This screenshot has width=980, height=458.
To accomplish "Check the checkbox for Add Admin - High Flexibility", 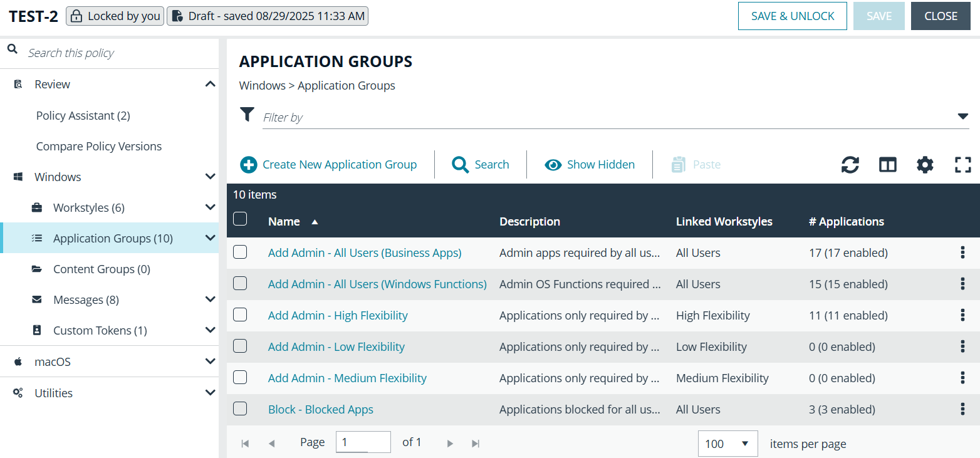I will click(240, 315).
